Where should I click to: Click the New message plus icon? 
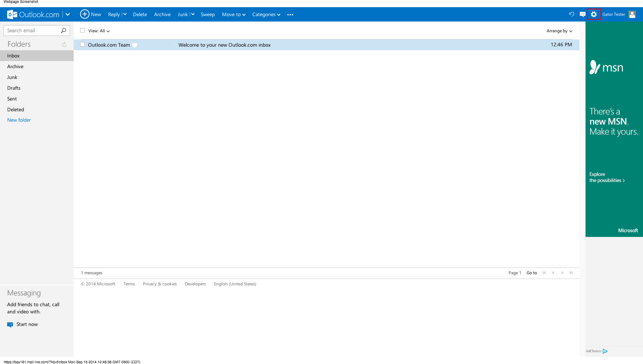(x=85, y=14)
